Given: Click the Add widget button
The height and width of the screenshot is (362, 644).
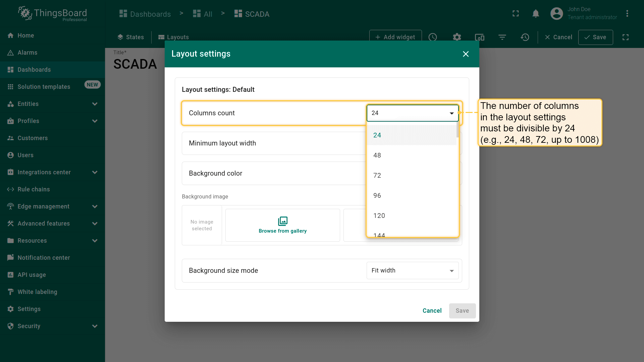Looking at the screenshot, I should click(395, 37).
